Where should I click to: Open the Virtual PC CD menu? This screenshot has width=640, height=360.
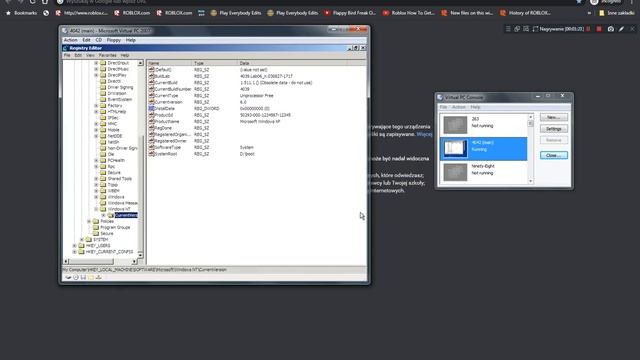pyautogui.click(x=98, y=40)
